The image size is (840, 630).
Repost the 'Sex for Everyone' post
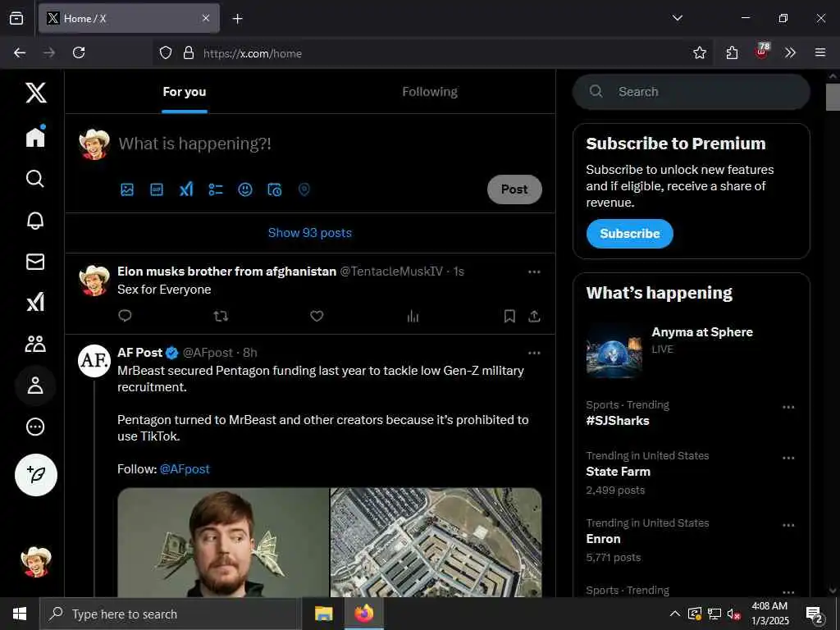[x=221, y=316]
